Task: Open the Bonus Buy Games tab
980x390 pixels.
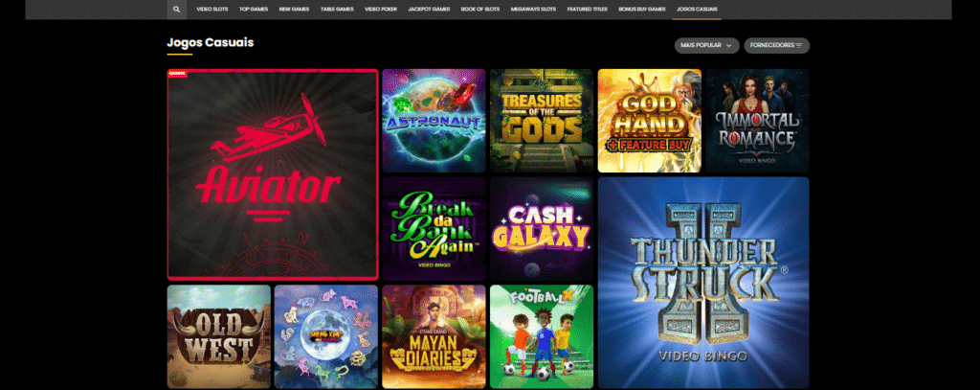Action: pyautogui.click(x=642, y=10)
